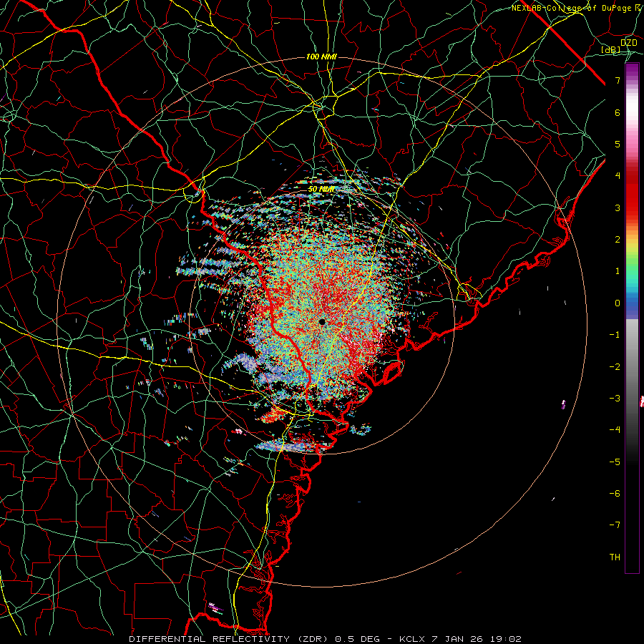
Task: Click the color scale label '-4'
Action: (x=615, y=430)
